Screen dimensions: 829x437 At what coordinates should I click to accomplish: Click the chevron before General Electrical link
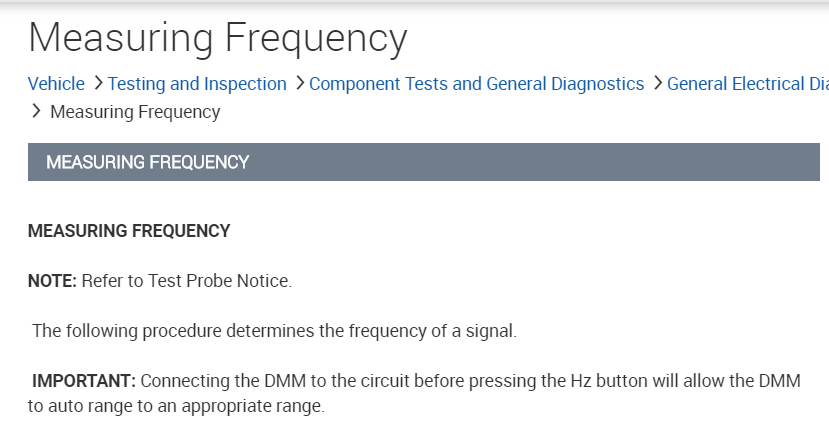pos(657,84)
